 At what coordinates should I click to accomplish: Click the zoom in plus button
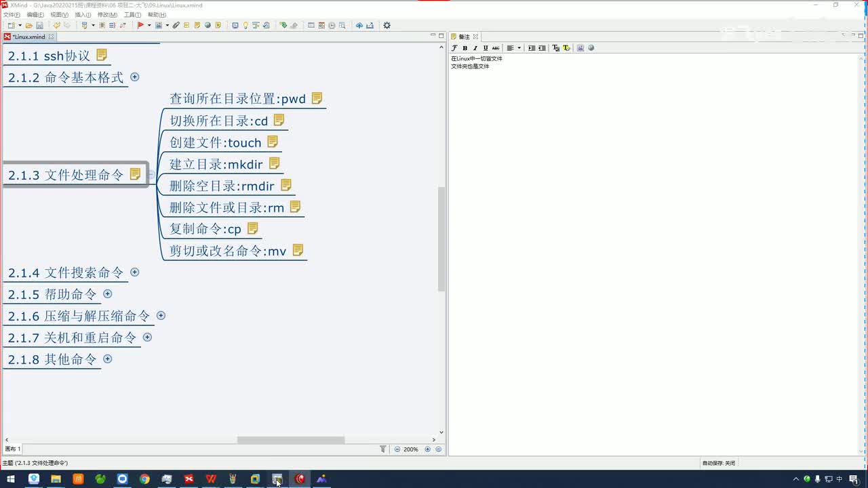tap(427, 449)
